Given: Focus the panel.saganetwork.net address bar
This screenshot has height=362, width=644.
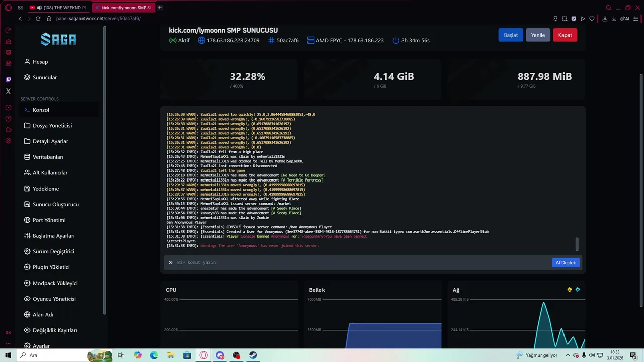Looking at the screenshot, I should click(x=98, y=19).
